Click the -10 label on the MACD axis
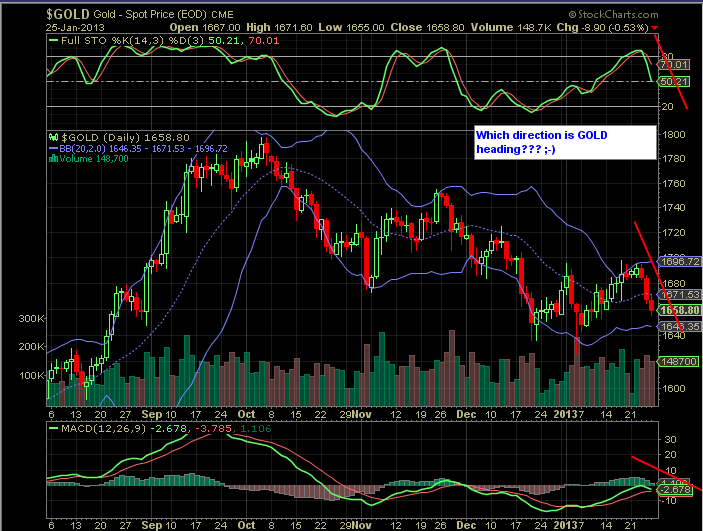 click(668, 501)
